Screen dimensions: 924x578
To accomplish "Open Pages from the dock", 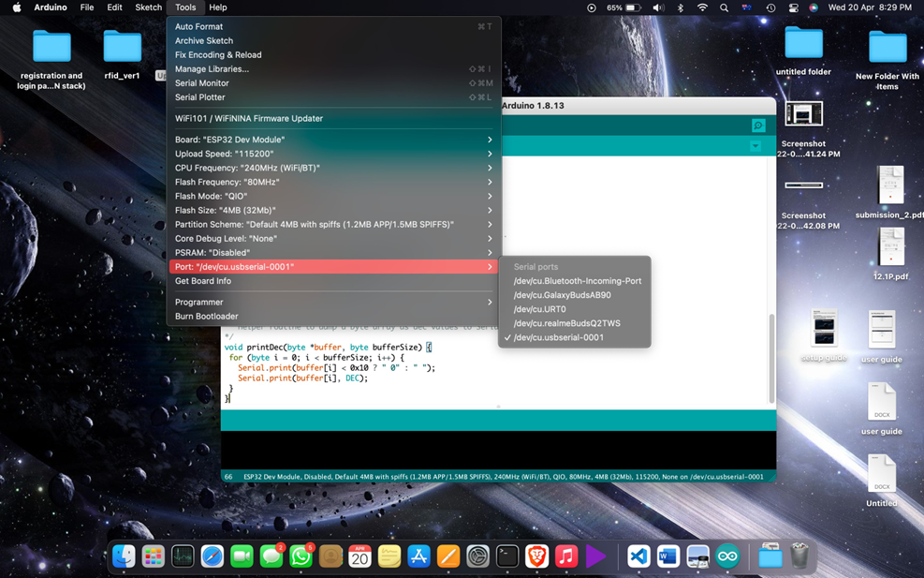I will tap(448, 556).
